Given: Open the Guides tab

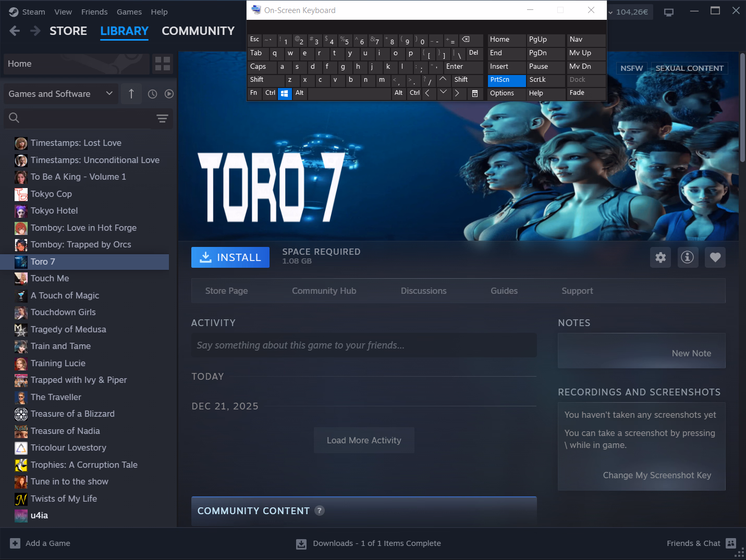Looking at the screenshot, I should click(x=504, y=291).
